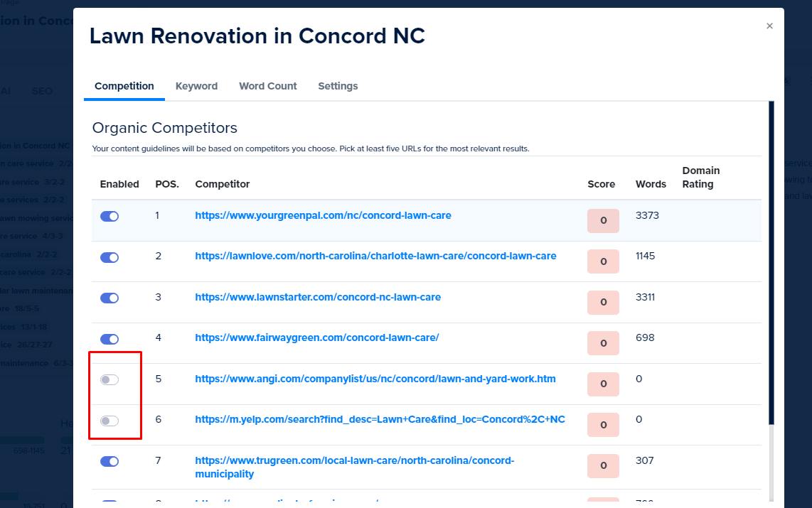Viewport: 812px width, 508px height.
Task: Open the yourgreenpal.com concord-lawn-care link
Action: click(323, 215)
